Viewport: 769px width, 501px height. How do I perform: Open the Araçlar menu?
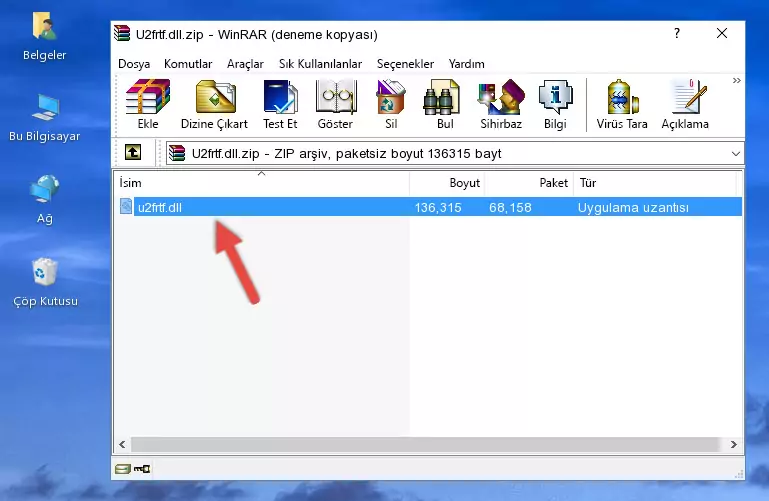pyautogui.click(x=245, y=64)
